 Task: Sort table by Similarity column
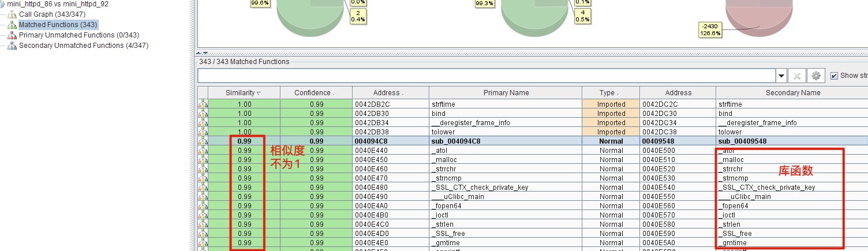click(244, 93)
